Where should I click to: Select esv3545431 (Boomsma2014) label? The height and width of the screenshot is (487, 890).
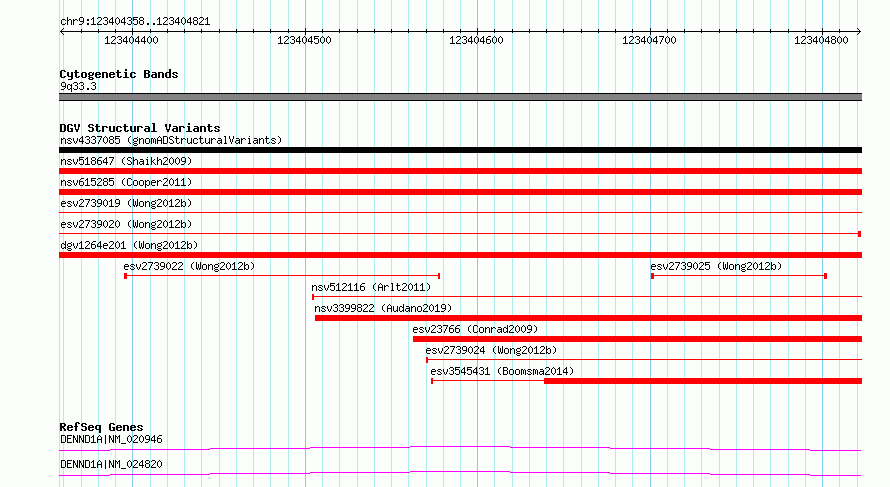click(502, 371)
